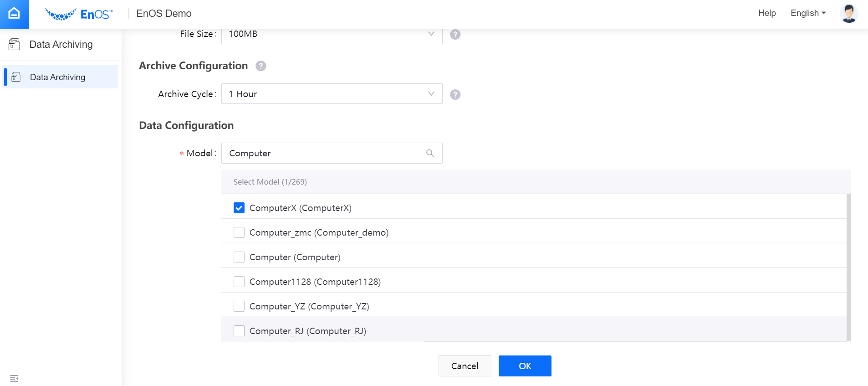
Task: Check the Computer (Computer) model
Action: (x=239, y=257)
